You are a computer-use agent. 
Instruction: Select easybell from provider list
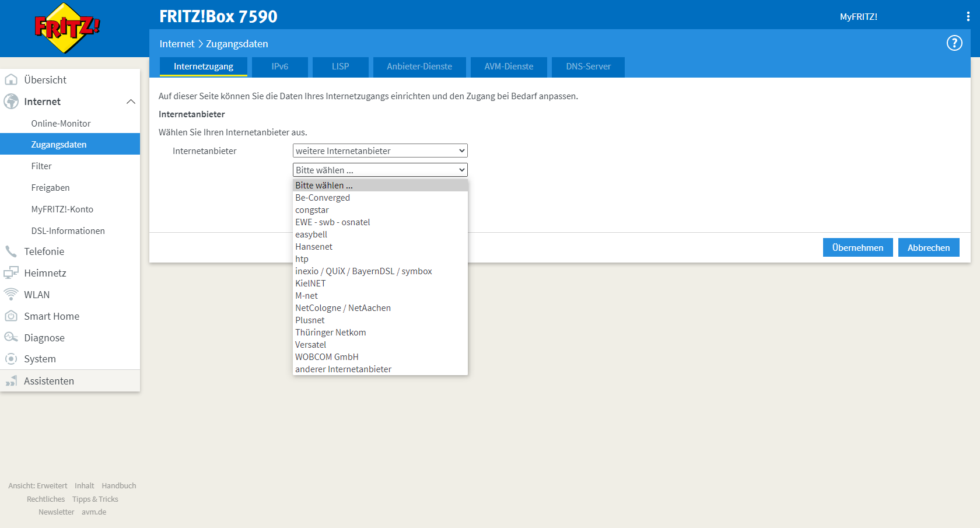(x=380, y=235)
